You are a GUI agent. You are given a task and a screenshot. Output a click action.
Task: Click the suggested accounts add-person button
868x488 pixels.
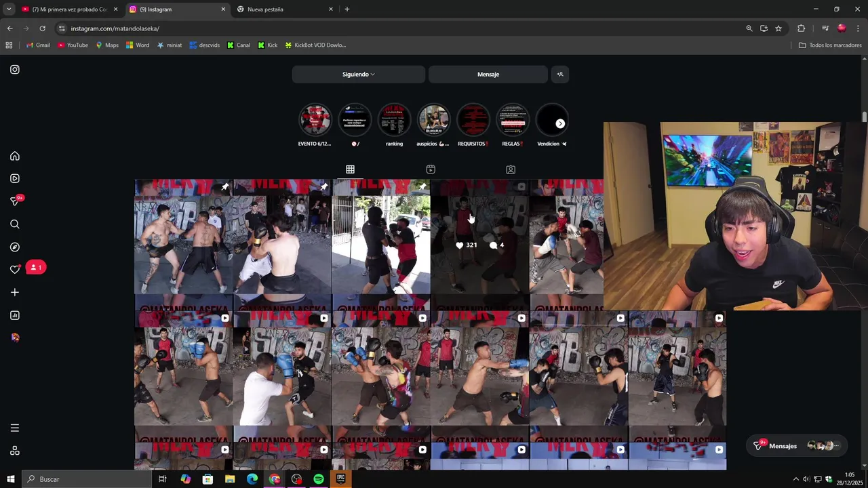560,75
